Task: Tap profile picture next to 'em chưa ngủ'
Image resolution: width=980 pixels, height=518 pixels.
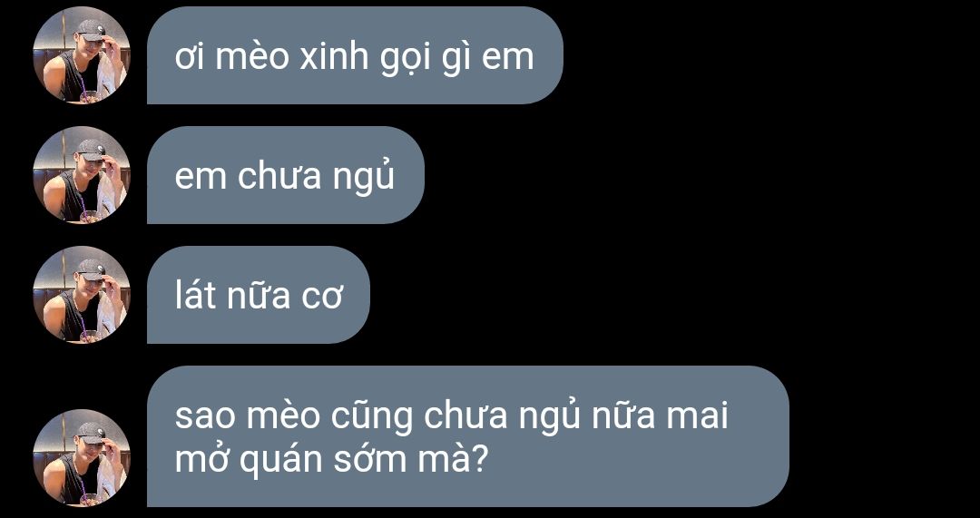Action: coord(82,175)
